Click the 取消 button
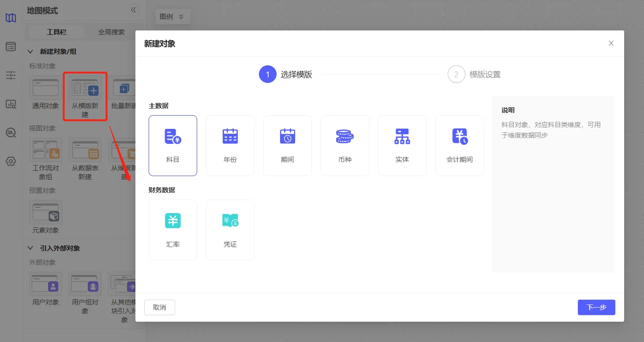 (160, 308)
